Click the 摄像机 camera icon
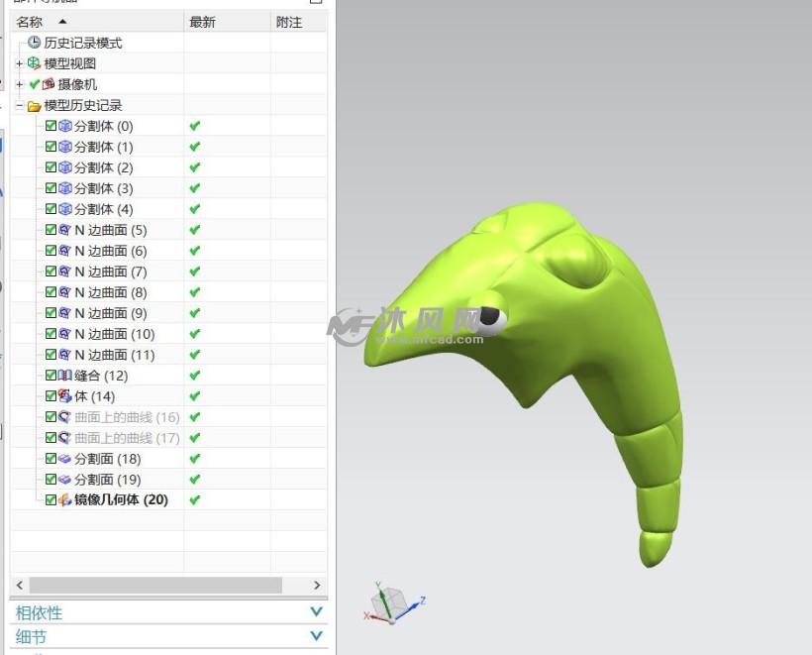Screen dimensions: 812x655 coord(49,84)
